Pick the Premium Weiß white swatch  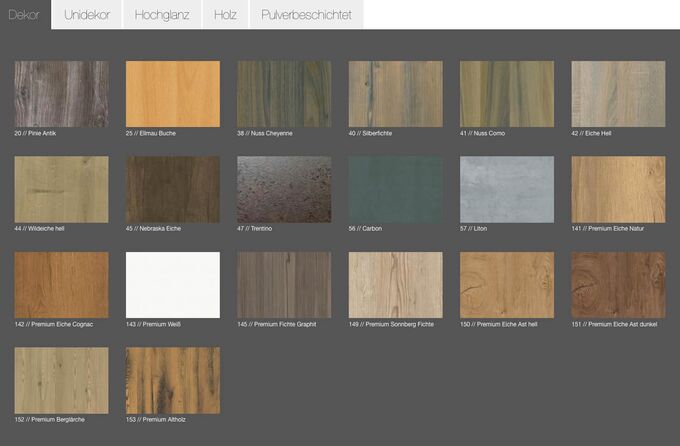pyautogui.click(x=173, y=285)
